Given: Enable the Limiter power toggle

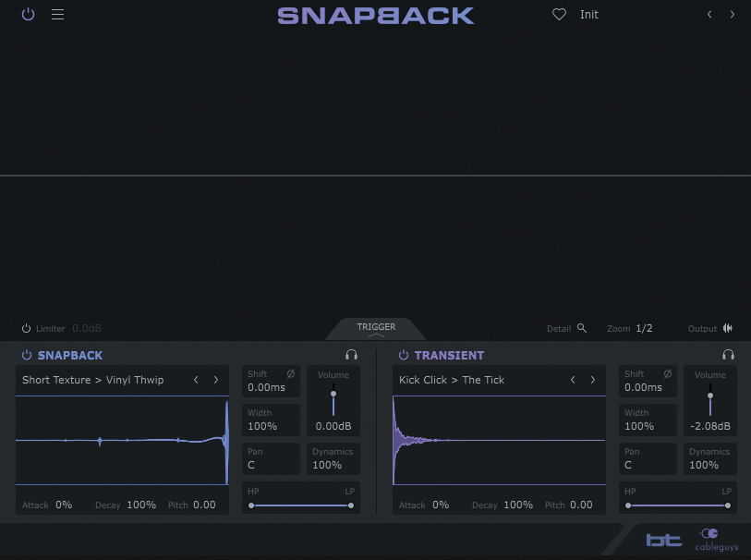Looking at the screenshot, I should (27, 328).
